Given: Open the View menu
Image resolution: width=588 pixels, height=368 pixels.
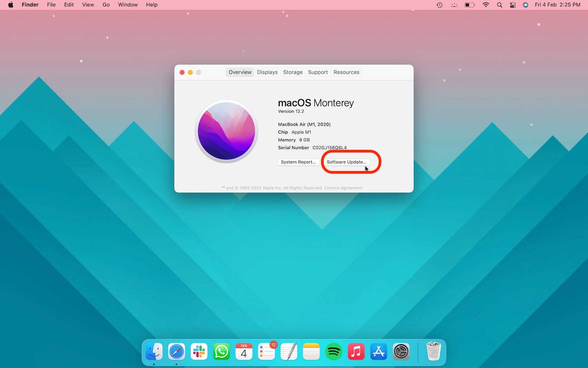Looking at the screenshot, I should pyautogui.click(x=88, y=5).
